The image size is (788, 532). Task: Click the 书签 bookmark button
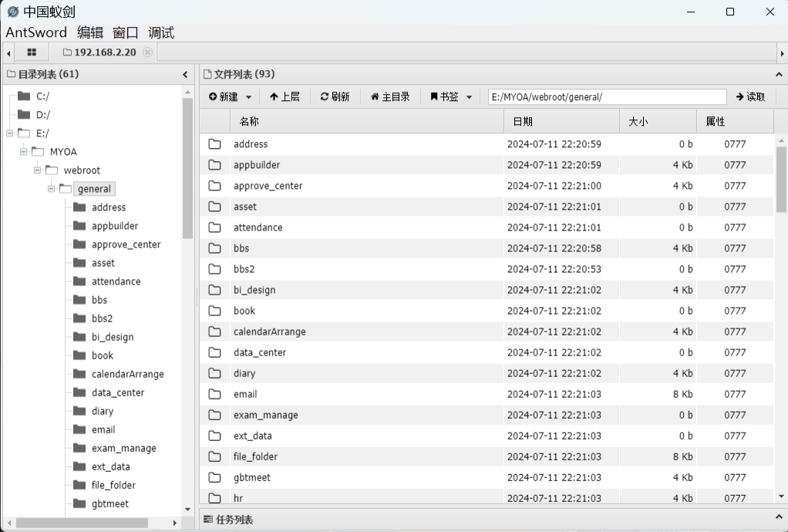click(444, 96)
